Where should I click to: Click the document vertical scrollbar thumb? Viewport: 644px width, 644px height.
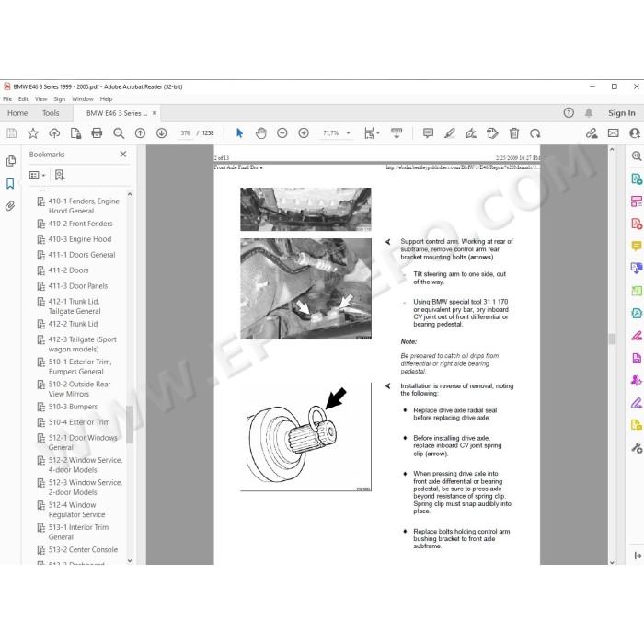pos(612,339)
